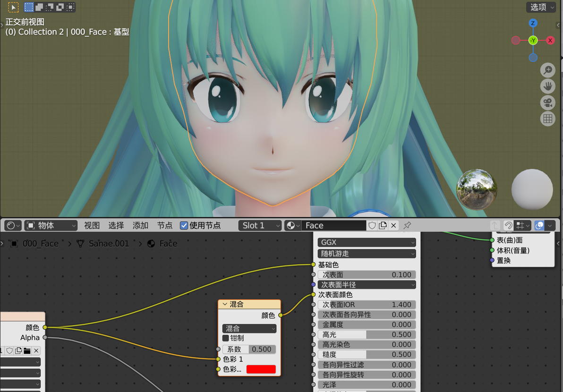This screenshot has height=392, width=563.
Task: Toggle fake user shield for Face material
Action: click(x=372, y=225)
